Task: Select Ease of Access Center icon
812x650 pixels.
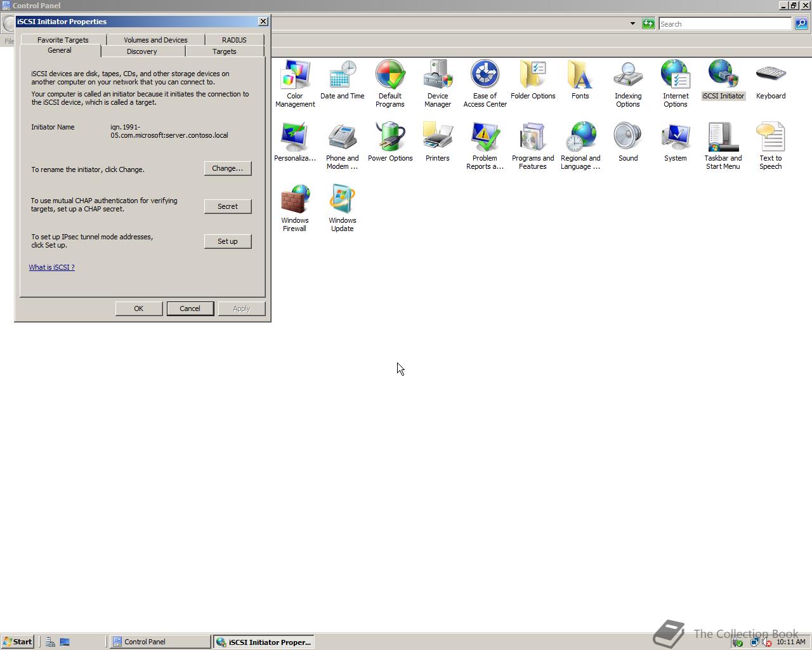Action: pyautogui.click(x=485, y=84)
